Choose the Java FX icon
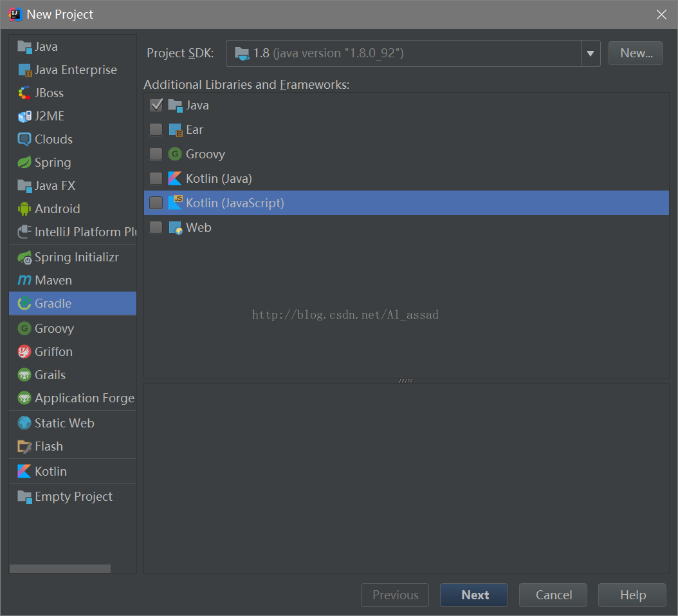 point(24,186)
